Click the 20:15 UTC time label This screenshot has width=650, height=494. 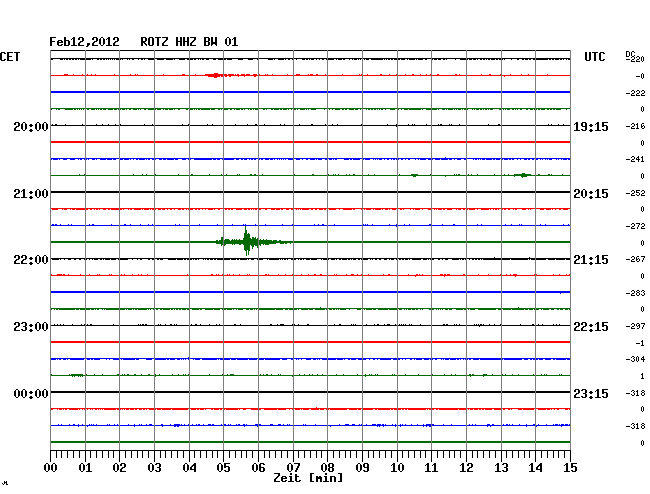(x=591, y=194)
